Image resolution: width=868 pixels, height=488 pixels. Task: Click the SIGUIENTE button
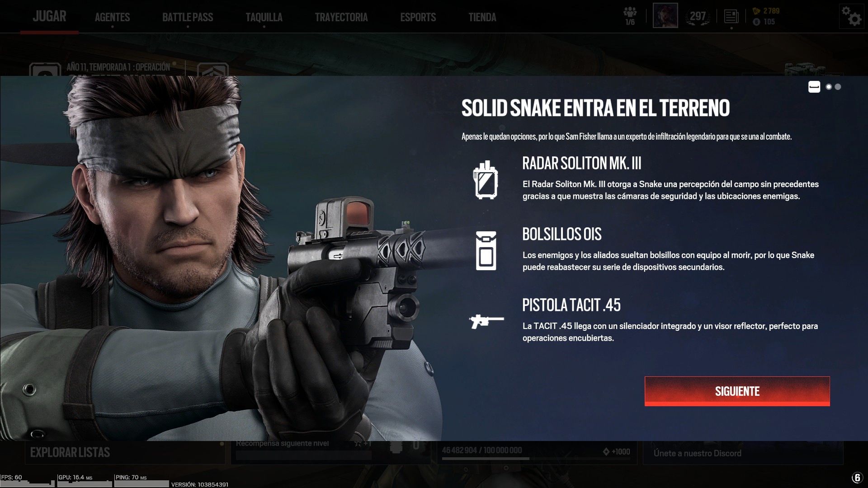[x=737, y=391]
